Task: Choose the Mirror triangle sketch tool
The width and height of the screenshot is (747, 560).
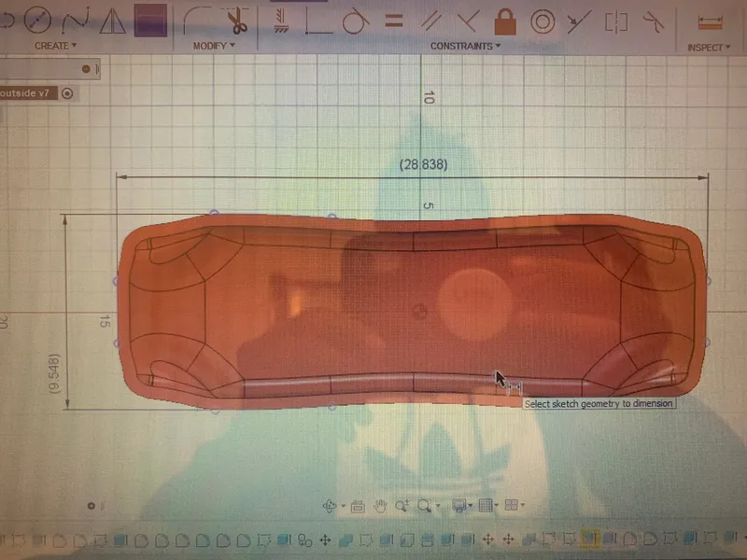Action: pyautogui.click(x=112, y=21)
